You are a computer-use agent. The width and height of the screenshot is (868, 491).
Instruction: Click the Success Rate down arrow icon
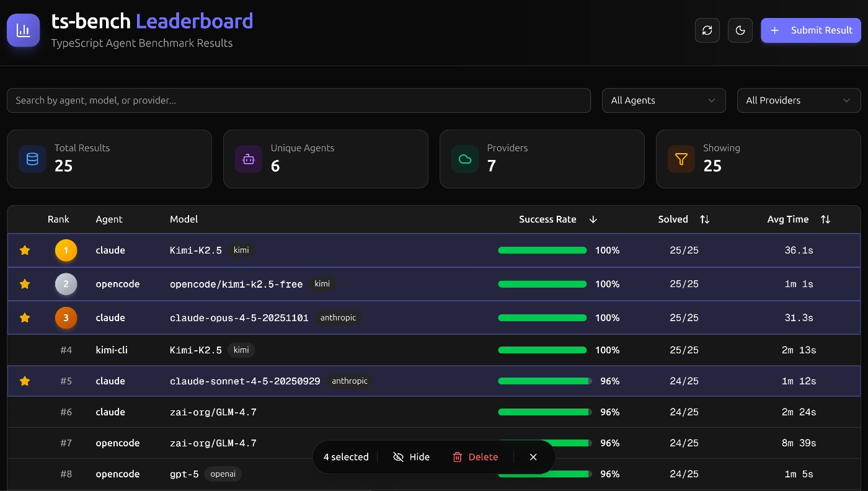tap(593, 219)
